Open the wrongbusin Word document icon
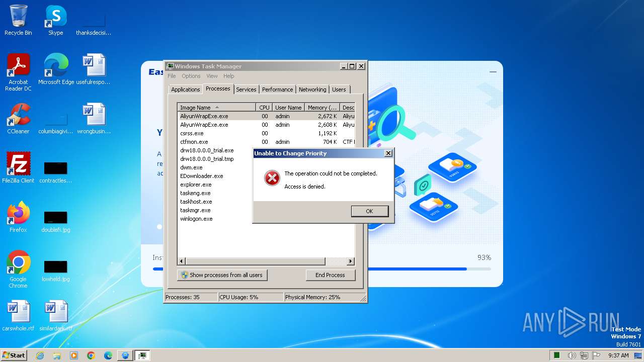Image resolution: width=644 pixels, height=362 pixels. pyautogui.click(x=94, y=119)
